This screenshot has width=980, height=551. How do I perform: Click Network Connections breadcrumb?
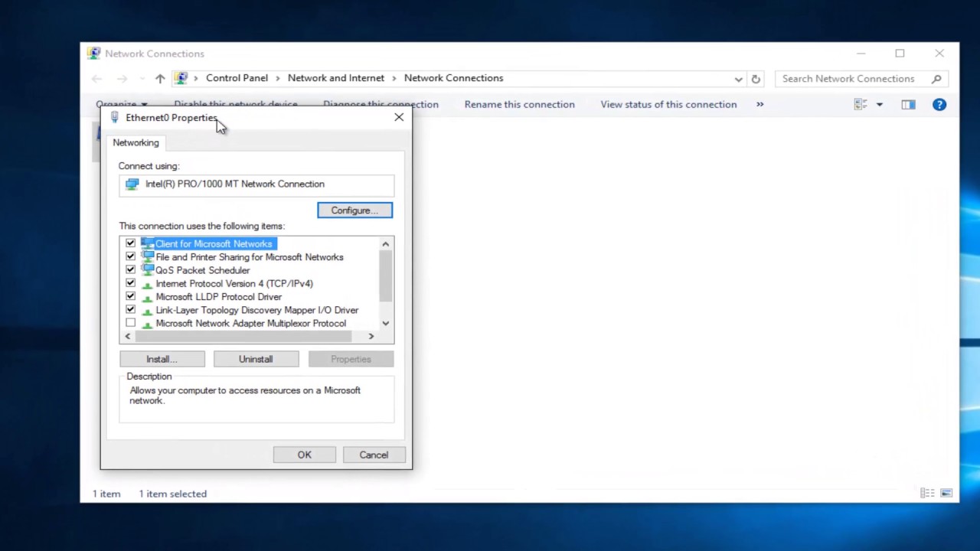(453, 78)
